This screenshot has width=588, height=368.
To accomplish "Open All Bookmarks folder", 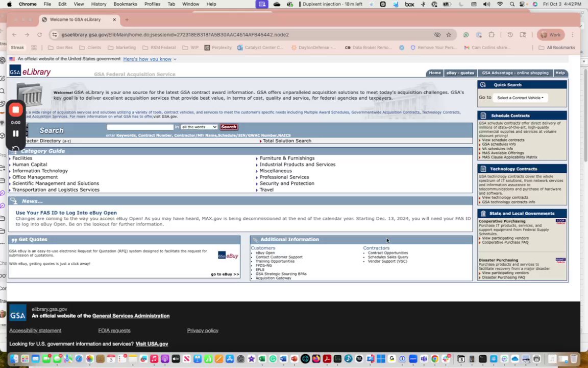I will click(557, 48).
